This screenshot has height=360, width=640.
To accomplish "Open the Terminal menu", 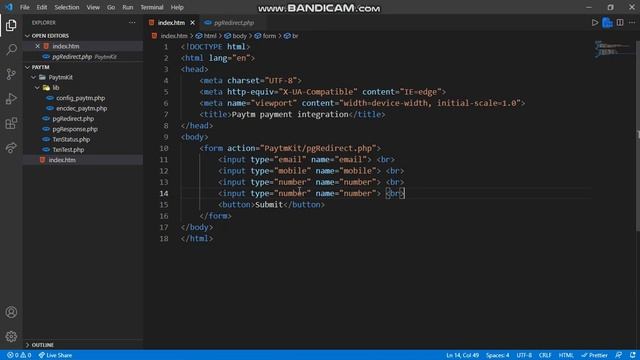I will [x=152, y=7].
